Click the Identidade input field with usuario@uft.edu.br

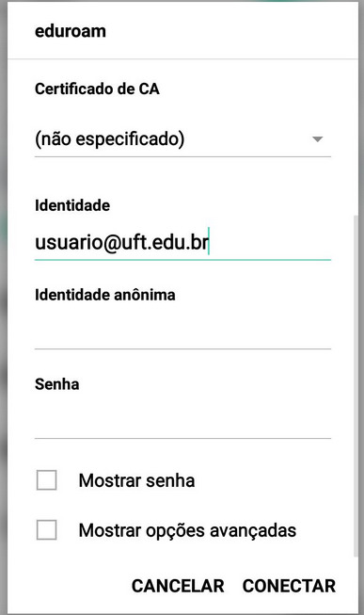click(x=182, y=242)
